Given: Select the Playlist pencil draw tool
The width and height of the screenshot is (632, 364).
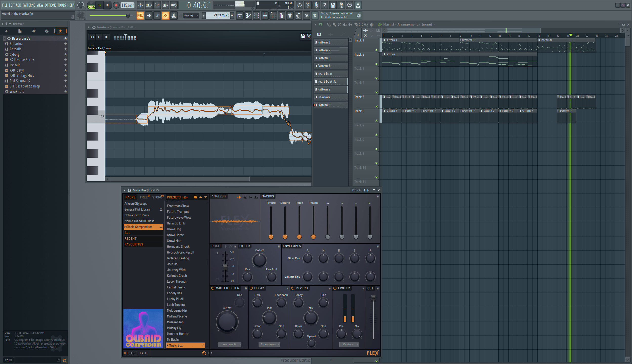Looking at the screenshot, I should [x=329, y=25].
